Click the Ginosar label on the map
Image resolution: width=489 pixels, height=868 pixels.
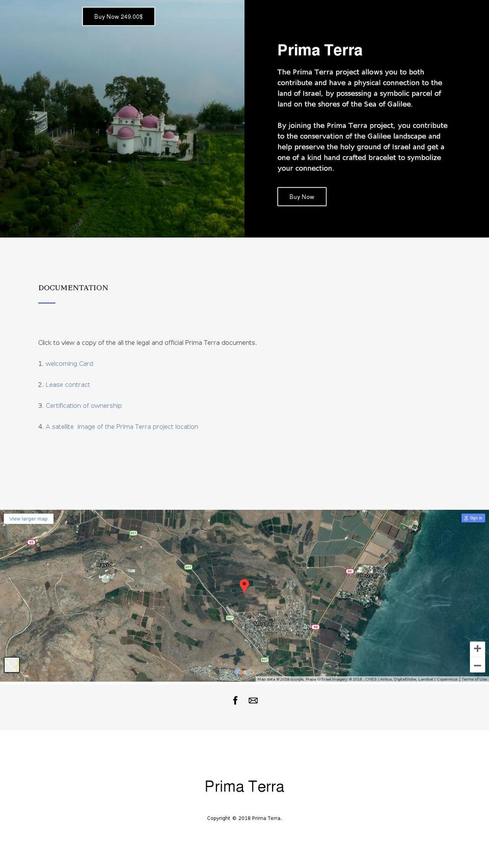click(367, 575)
